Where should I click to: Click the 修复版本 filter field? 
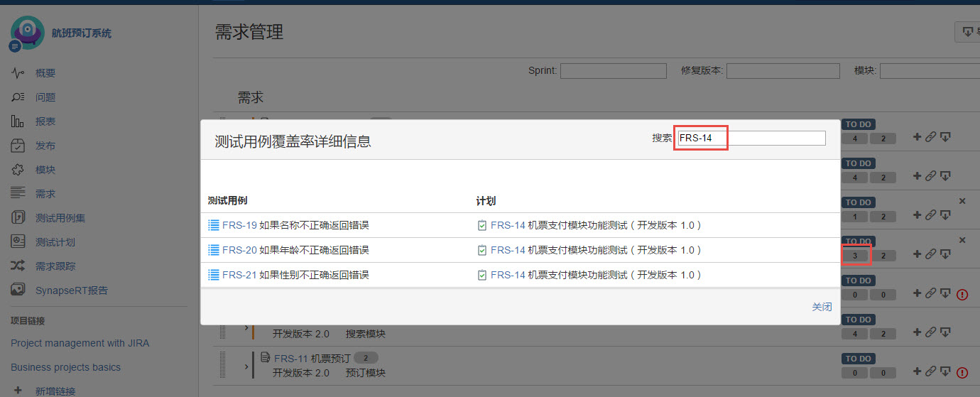point(783,71)
